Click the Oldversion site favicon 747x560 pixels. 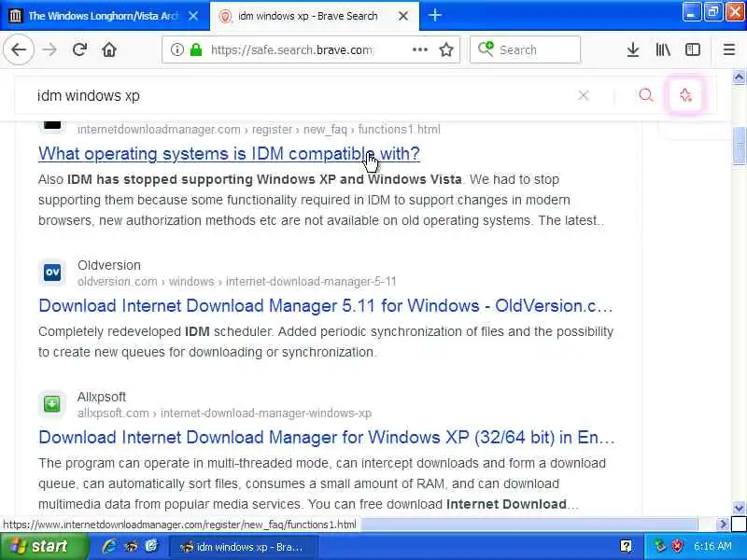[52, 272]
